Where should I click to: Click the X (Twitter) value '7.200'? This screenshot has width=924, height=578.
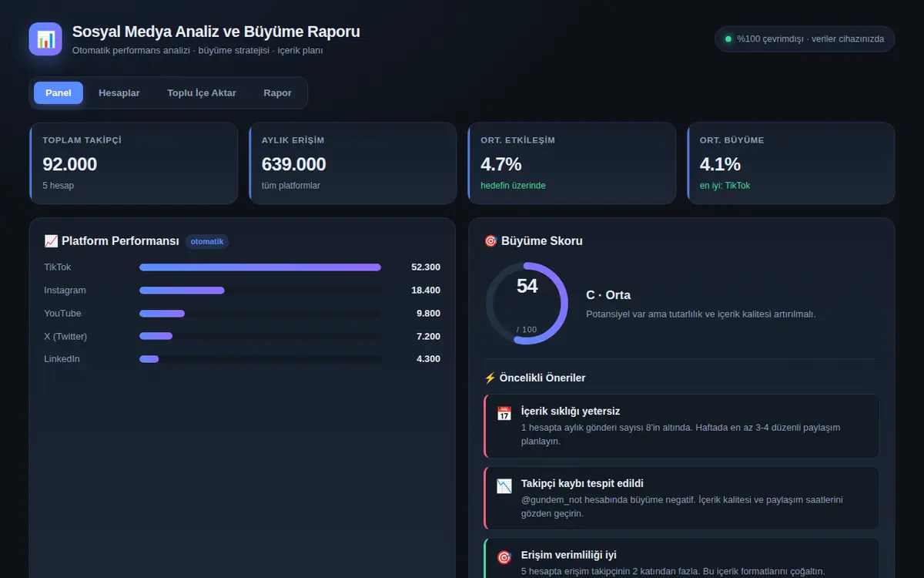tap(428, 336)
